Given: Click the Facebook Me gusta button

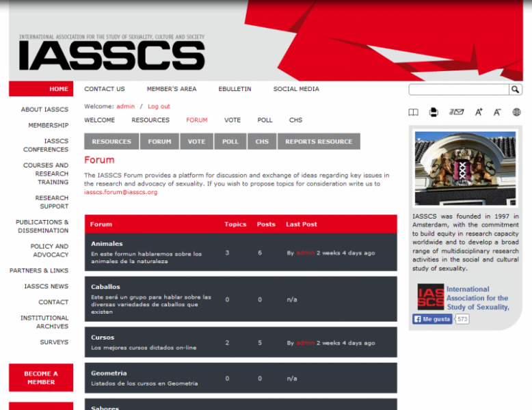Looking at the screenshot, I should [x=432, y=319].
